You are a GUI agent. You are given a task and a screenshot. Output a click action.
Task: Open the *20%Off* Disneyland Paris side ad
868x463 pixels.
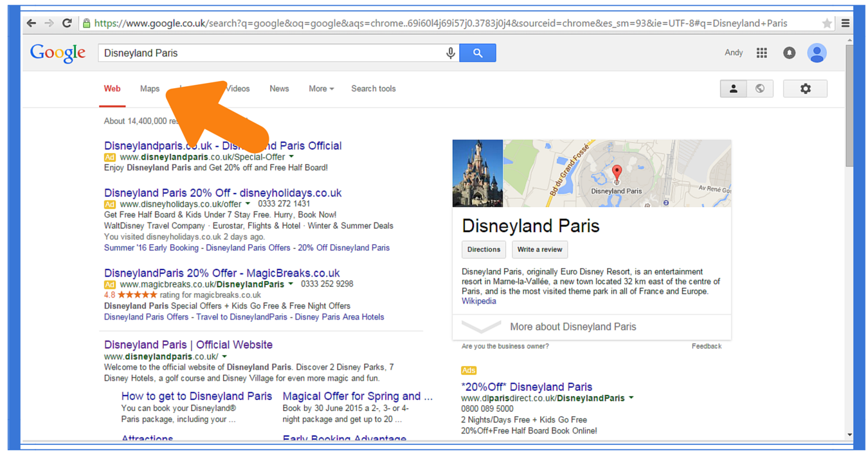pyautogui.click(x=527, y=387)
